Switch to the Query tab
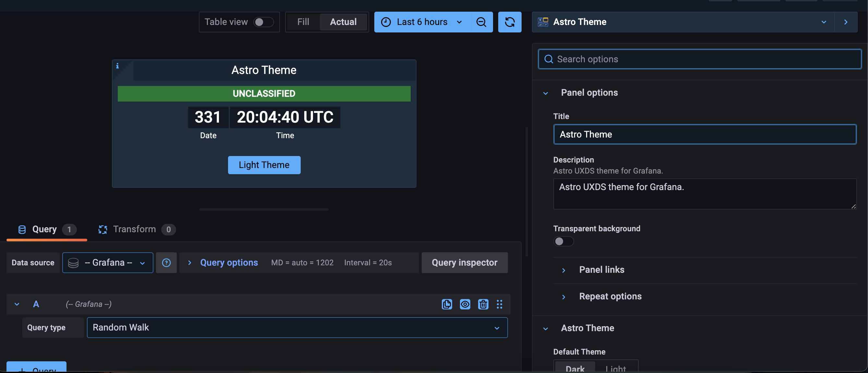This screenshot has height=373, width=868. tap(46, 229)
